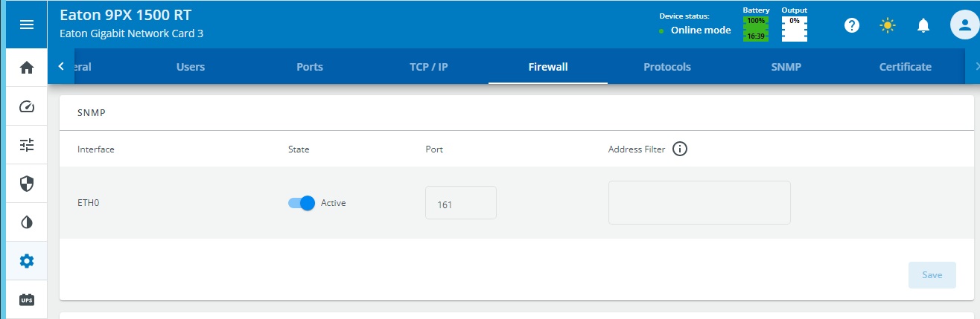Switch to the Protocols tab
The image size is (980, 319).
pyautogui.click(x=667, y=67)
